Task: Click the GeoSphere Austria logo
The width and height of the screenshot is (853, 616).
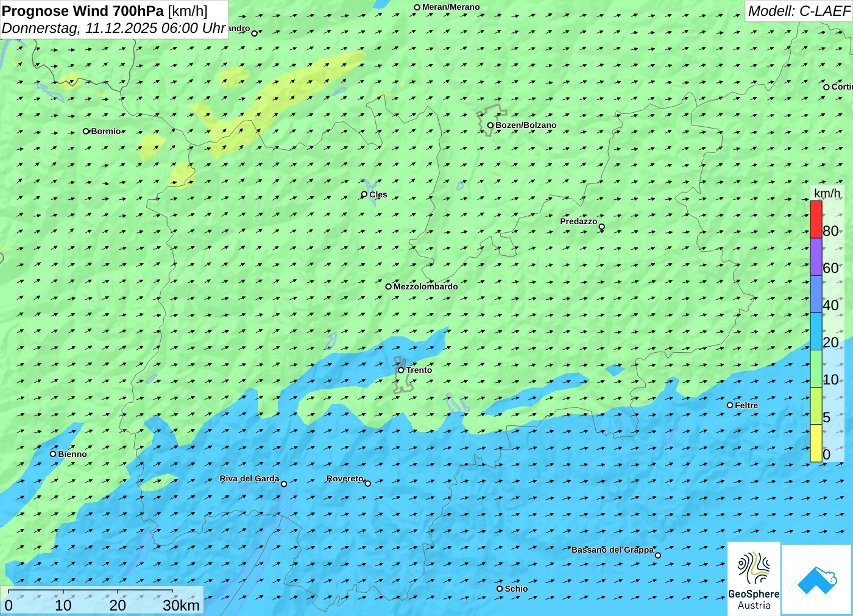Action: tap(754, 578)
